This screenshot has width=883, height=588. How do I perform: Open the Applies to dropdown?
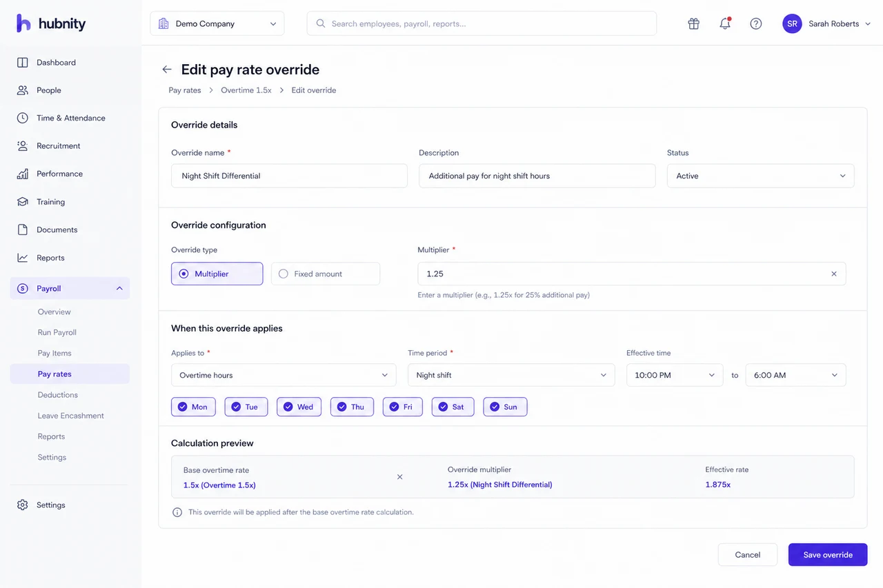[284, 375]
